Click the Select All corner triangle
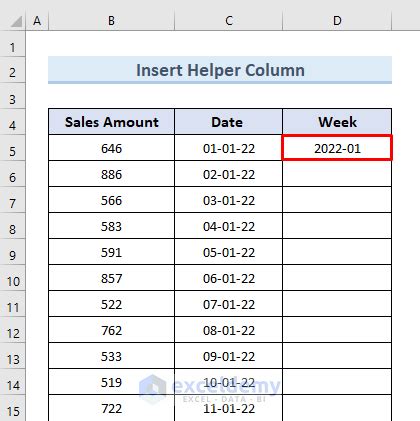Image resolution: width=420 pixels, height=421 pixels. (x=16, y=21)
